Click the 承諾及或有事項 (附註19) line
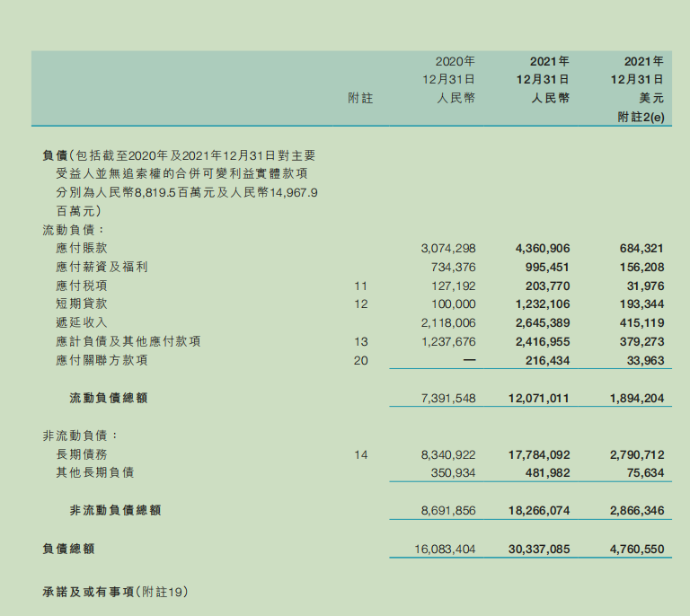The image size is (690, 616). [x=115, y=592]
